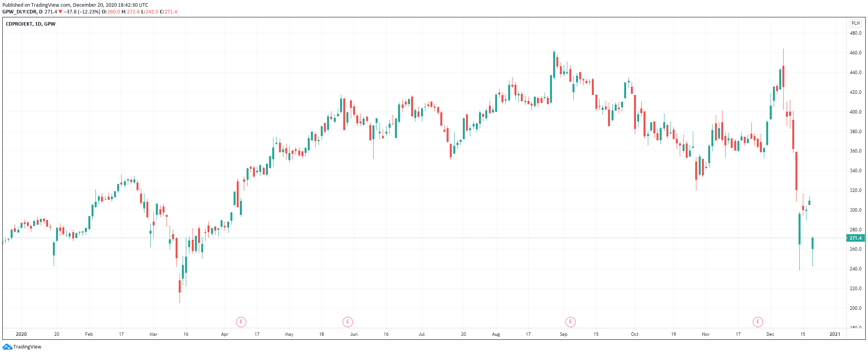Click the Jul time axis label
Viewport: 868px width, 354px height.
[x=422, y=334]
